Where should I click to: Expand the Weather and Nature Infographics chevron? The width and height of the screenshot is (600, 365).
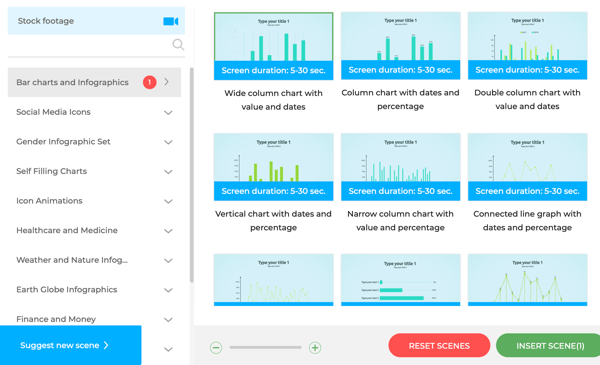[168, 261]
